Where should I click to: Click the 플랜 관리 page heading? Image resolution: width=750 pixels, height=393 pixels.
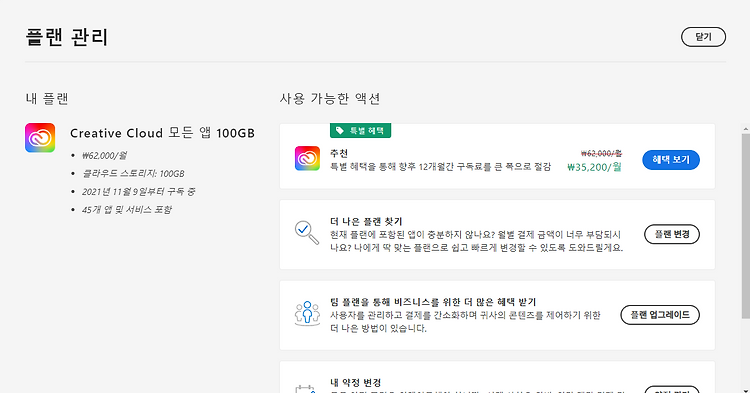tap(67, 37)
